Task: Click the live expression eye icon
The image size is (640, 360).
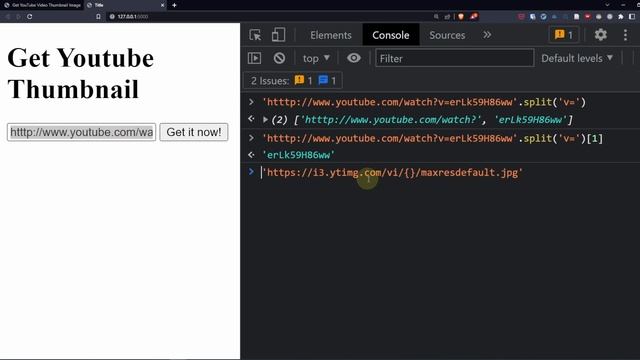Action: (354, 58)
